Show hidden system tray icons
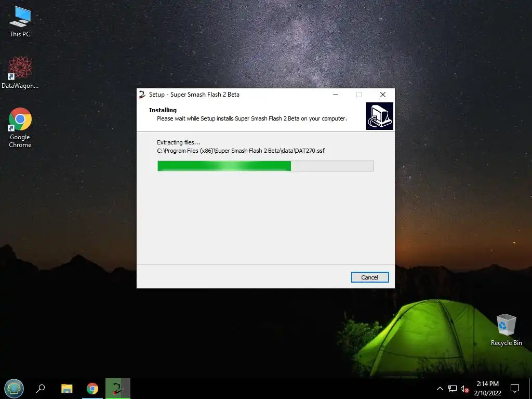Screen dimensions: 532x399 (x=440, y=389)
